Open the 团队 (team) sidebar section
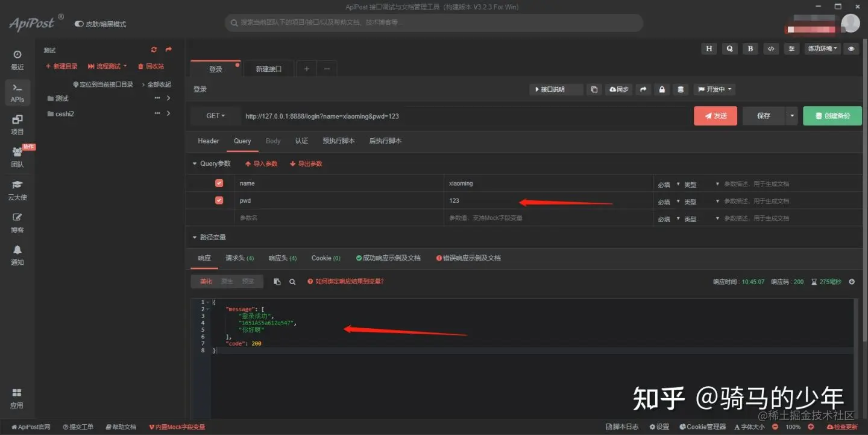Viewport: 868px width, 435px height. tap(17, 157)
